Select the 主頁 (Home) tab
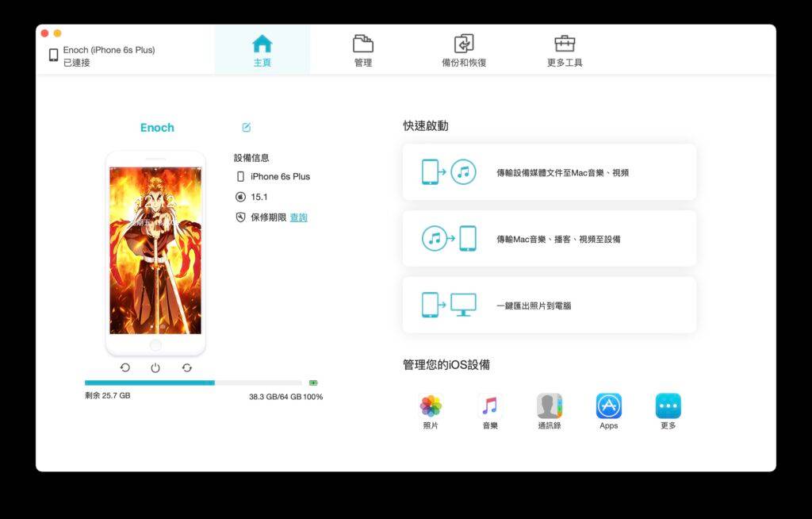812x519 pixels. [262, 49]
